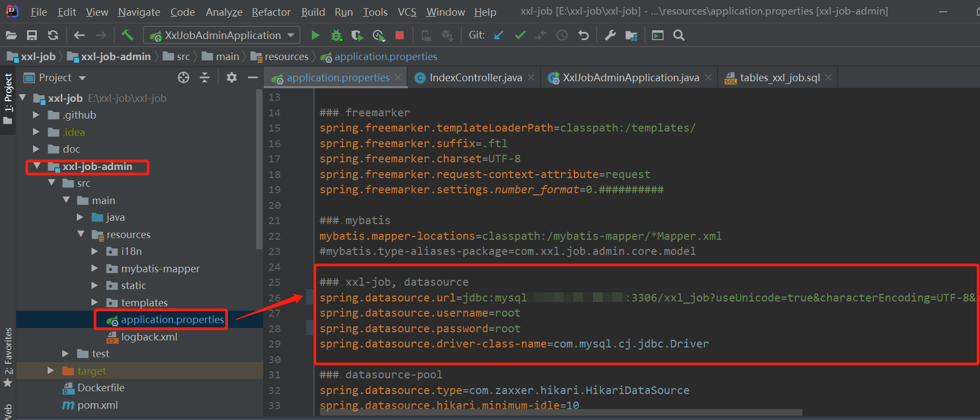Viewport: 980px width, 420px height.
Task: Click the red Stop icon
Action: (x=400, y=35)
